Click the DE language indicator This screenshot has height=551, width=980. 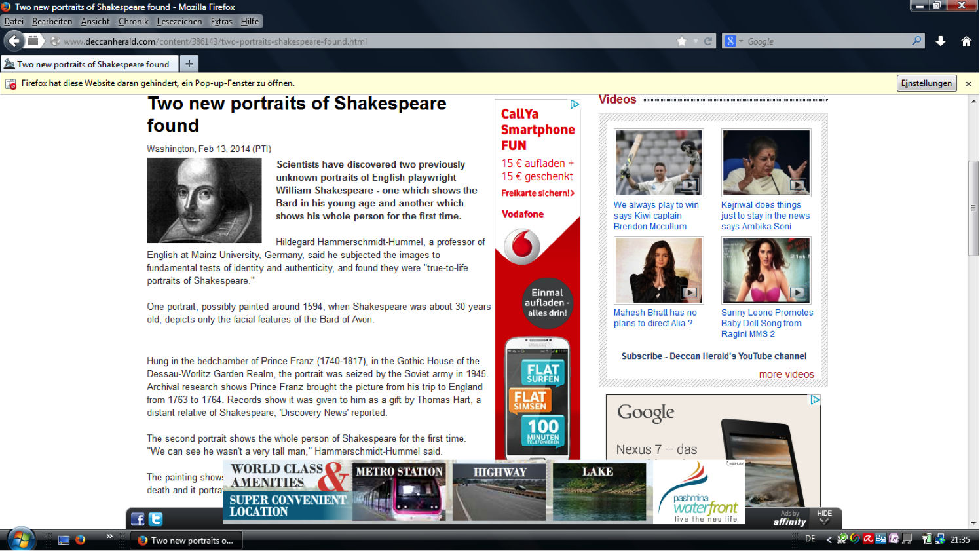tap(810, 539)
